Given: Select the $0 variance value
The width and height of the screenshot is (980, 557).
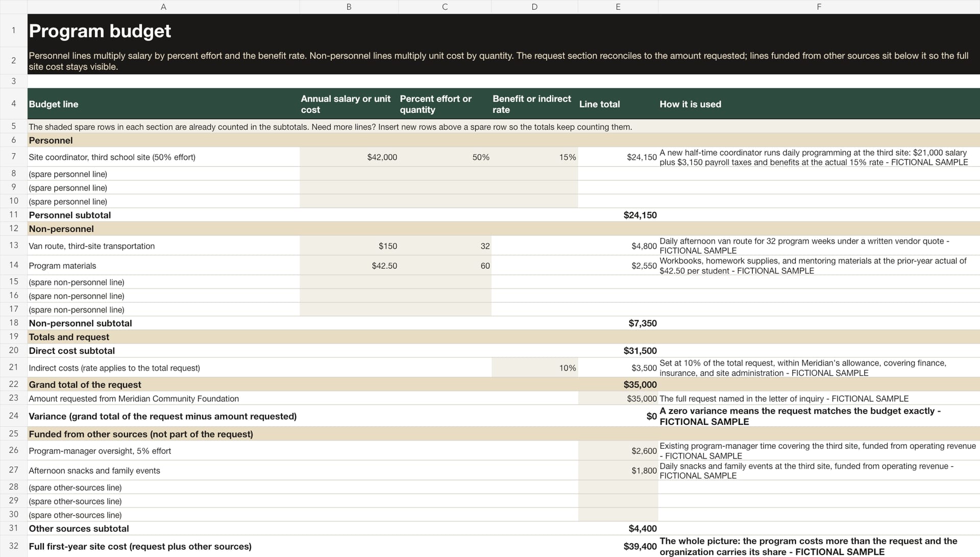Looking at the screenshot, I should (618, 416).
